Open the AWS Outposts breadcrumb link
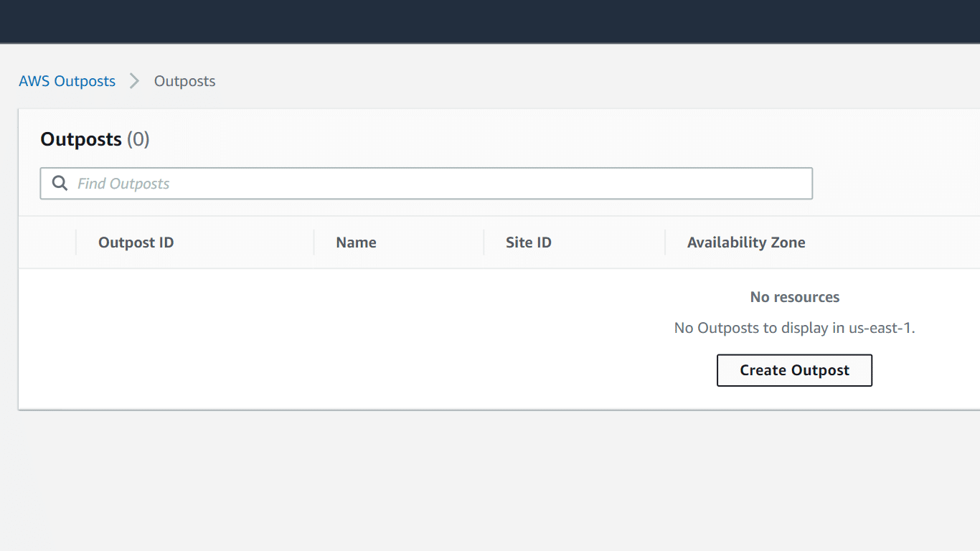Viewport: 980px width, 551px height. [67, 81]
